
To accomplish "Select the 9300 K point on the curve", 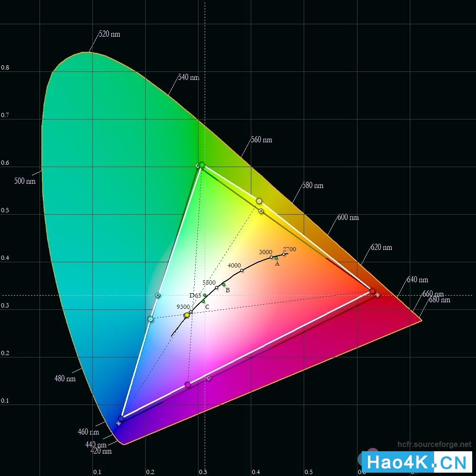I will pos(191,311).
